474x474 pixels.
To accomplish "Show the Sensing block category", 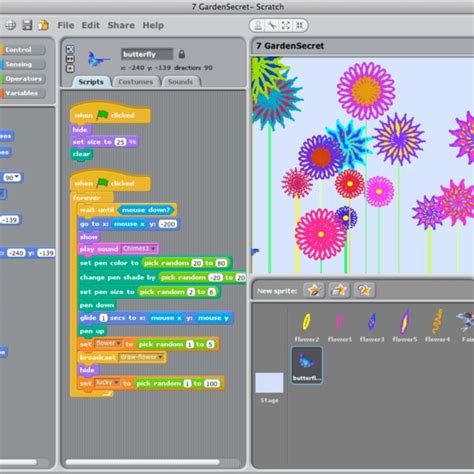I will tap(22, 64).
